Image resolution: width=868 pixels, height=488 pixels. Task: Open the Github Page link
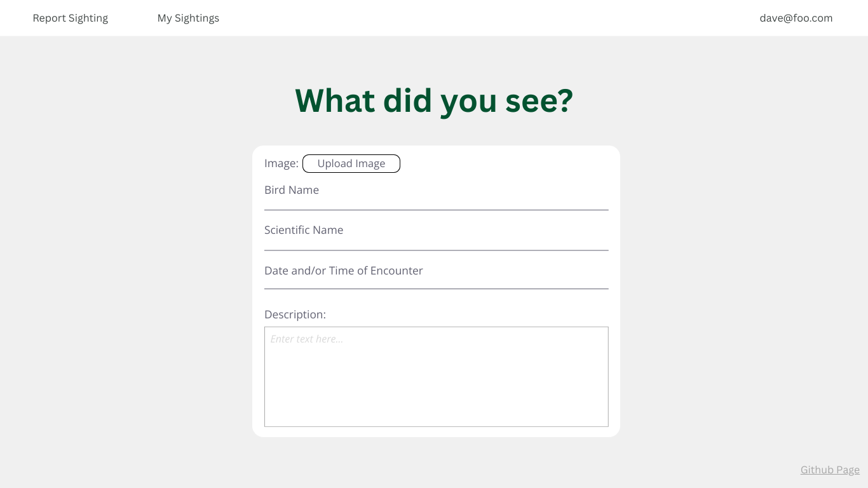point(830,470)
